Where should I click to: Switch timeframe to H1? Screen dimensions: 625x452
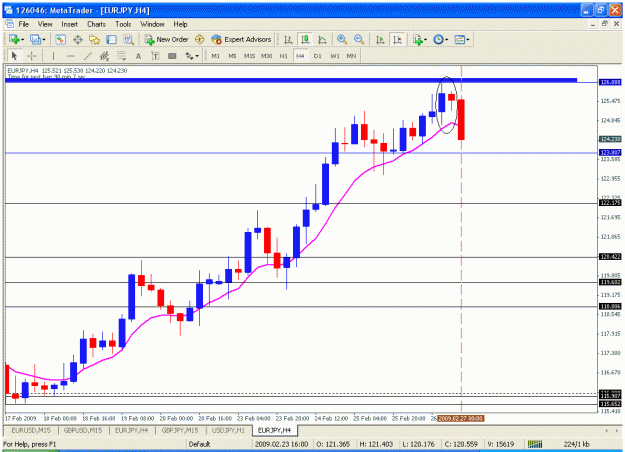pyautogui.click(x=283, y=56)
